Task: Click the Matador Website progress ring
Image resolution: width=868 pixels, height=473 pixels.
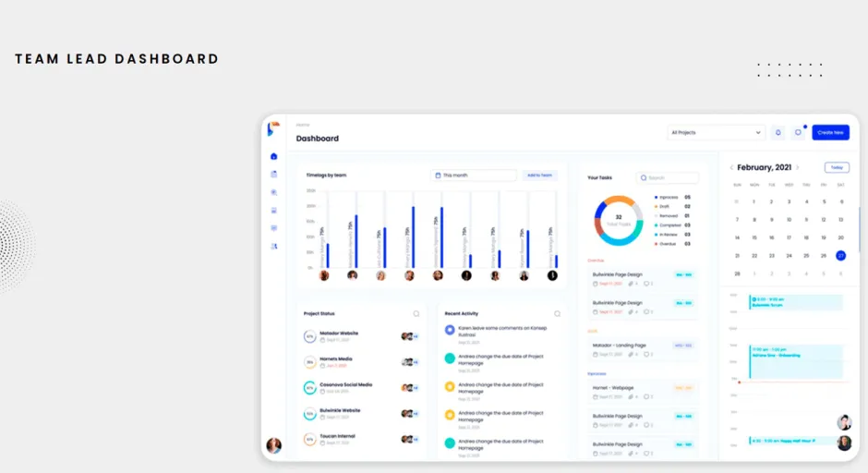Action: [x=309, y=336]
